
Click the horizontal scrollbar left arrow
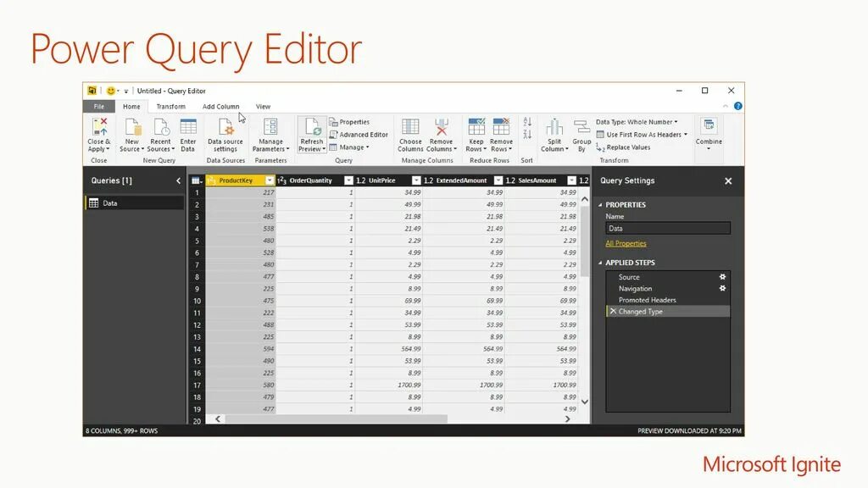pyautogui.click(x=218, y=419)
